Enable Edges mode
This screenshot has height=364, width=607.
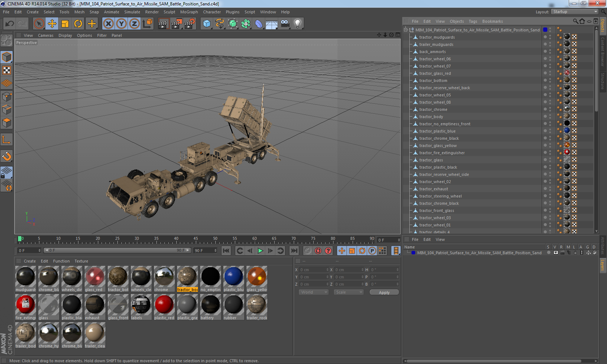click(x=7, y=110)
